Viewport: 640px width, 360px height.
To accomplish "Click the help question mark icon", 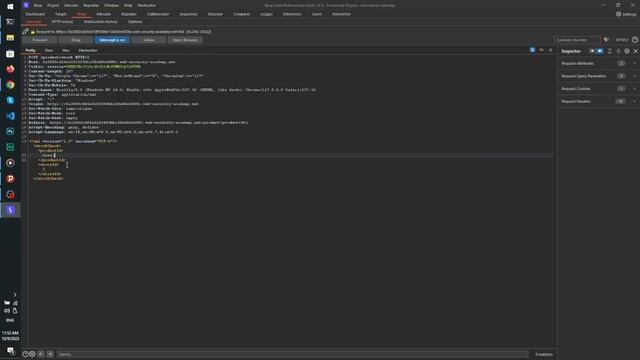I will click(x=635, y=40).
